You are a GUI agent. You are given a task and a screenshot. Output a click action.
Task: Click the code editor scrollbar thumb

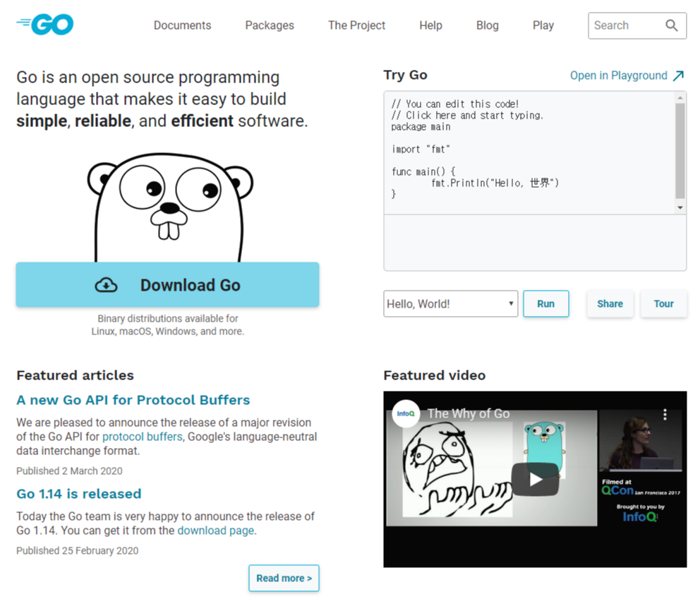[x=680, y=151]
